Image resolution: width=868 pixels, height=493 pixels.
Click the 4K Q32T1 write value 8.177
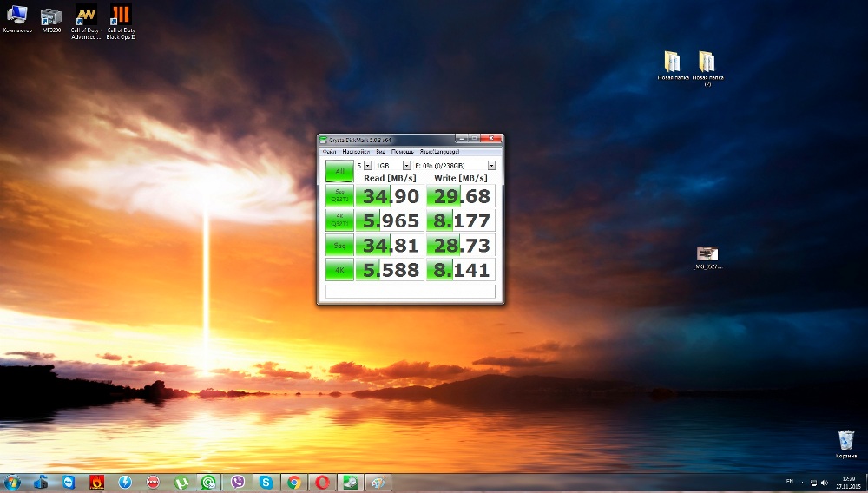pyautogui.click(x=461, y=220)
